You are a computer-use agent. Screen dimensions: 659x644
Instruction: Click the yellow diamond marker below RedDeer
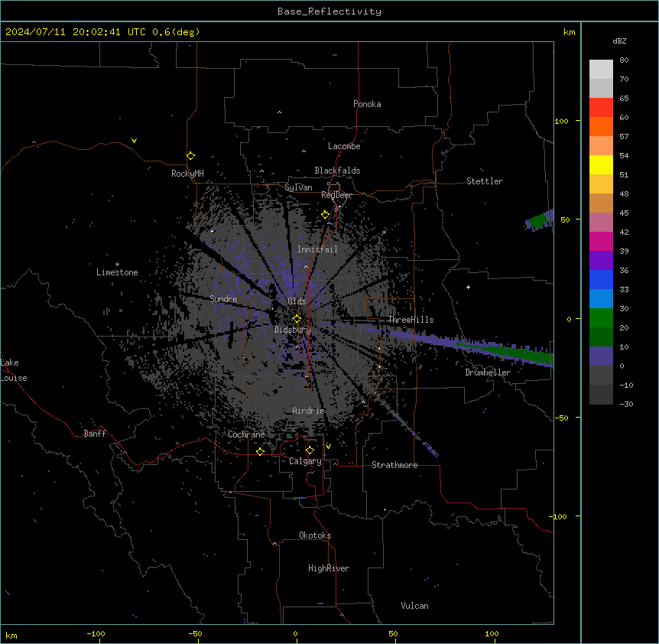point(326,215)
